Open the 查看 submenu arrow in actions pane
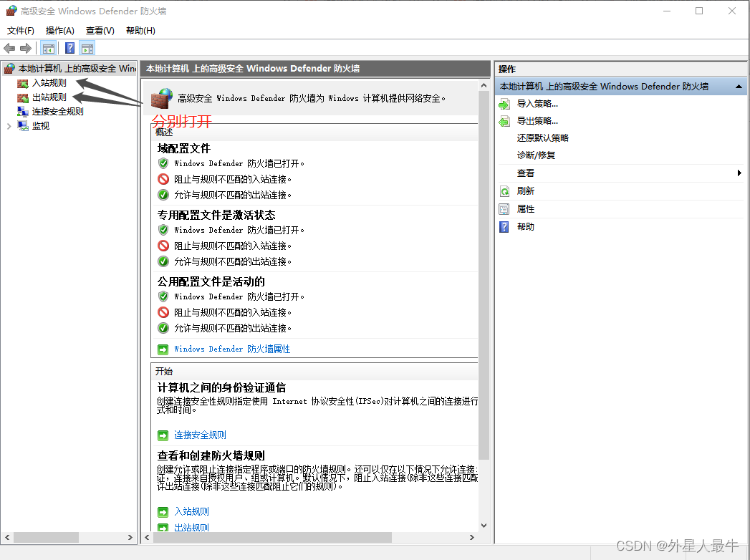 tap(739, 173)
